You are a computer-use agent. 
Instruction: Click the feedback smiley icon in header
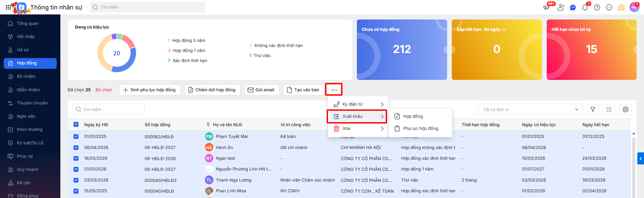(609, 7)
